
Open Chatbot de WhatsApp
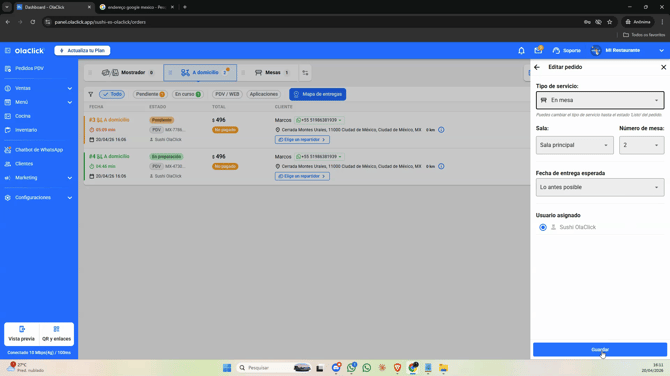pyautogui.click(x=38, y=150)
